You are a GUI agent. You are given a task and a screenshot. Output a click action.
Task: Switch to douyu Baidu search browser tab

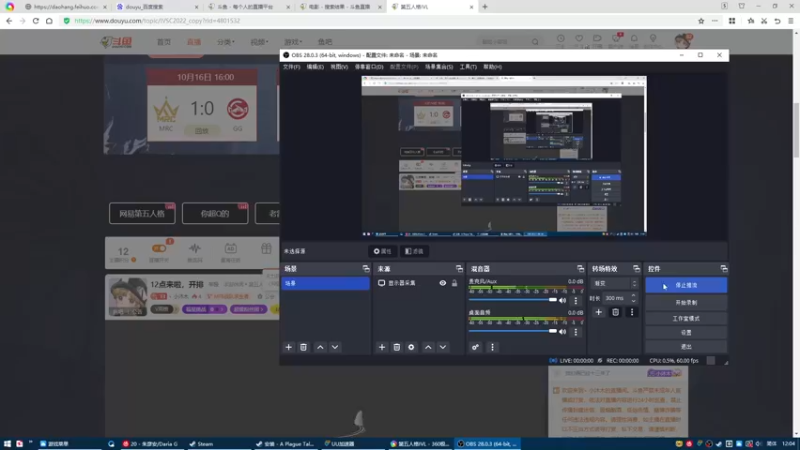pyautogui.click(x=157, y=7)
